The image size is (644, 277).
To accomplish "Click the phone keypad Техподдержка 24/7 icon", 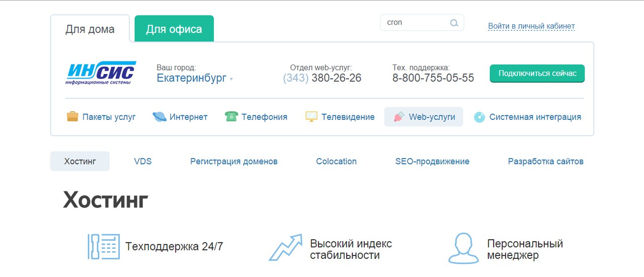I will pos(104,246).
